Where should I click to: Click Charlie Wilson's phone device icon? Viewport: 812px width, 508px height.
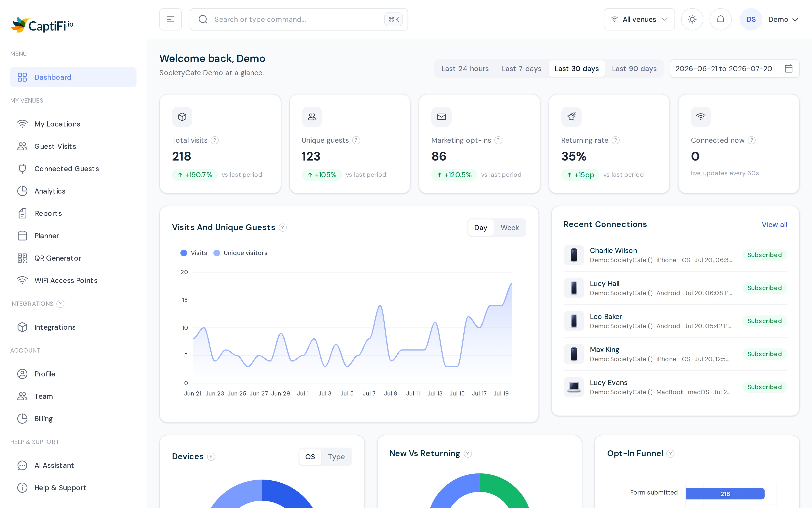[574, 255]
